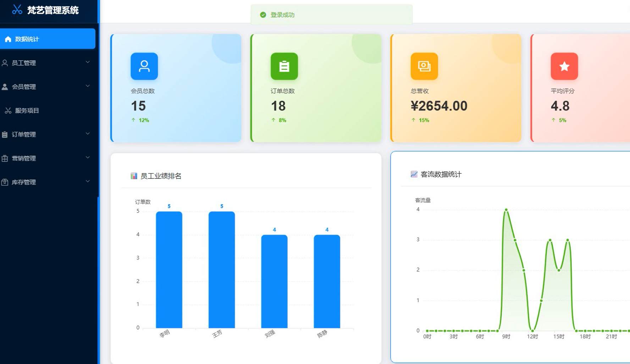Click the 李明 axis label
The image size is (630, 364).
point(165,333)
